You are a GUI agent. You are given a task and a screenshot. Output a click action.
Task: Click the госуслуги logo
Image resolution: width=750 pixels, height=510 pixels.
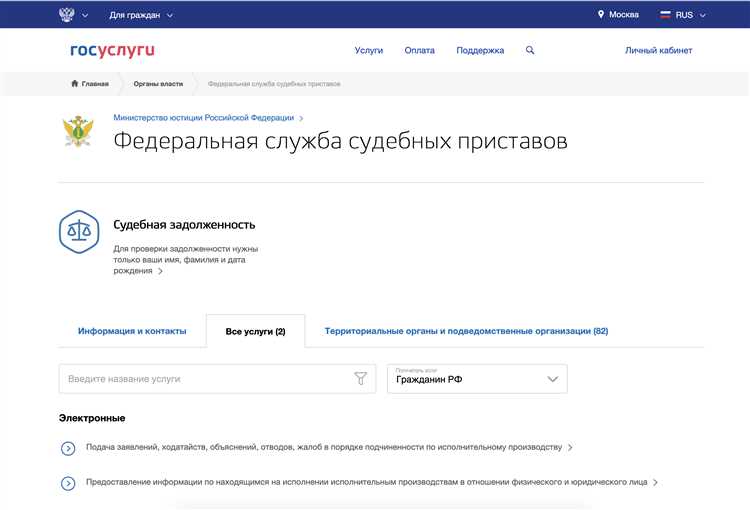[112, 50]
